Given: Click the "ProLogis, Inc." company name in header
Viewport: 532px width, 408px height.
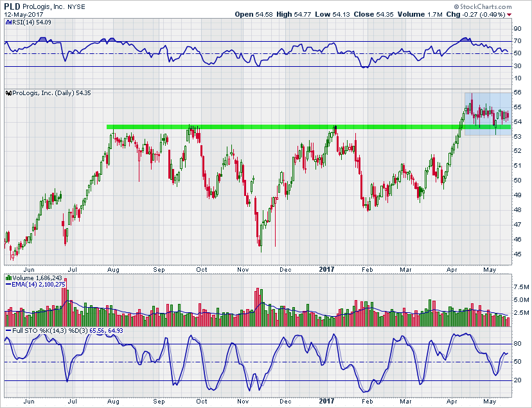Looking at the screenshot, I should pos(44,6).
